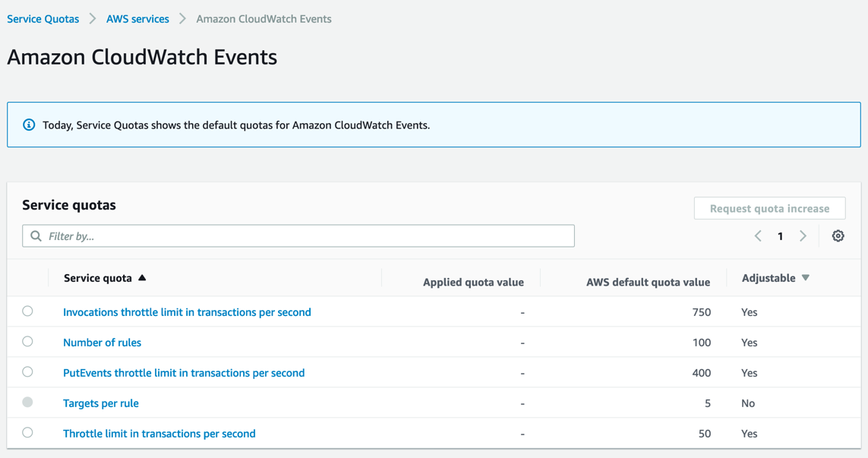Open the Number of rules quota link
Screen dimensions: 868x458
pyautogui.click(x=102, y=343)
